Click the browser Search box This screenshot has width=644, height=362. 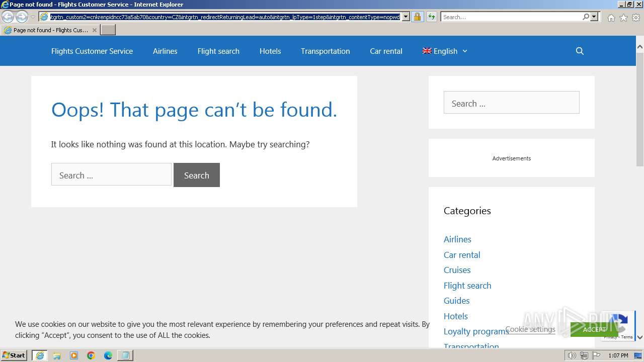pos(511,17)
